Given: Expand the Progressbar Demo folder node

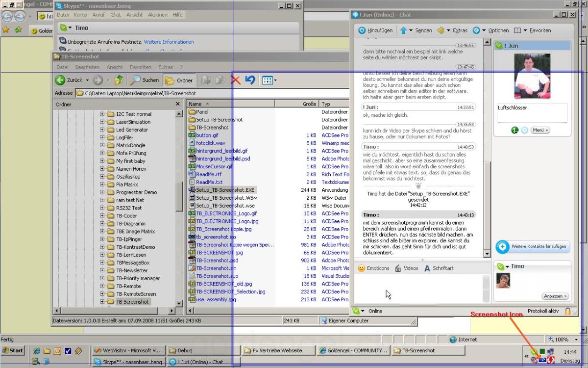Looking at the screenshot, I should [x=102, y=192].
